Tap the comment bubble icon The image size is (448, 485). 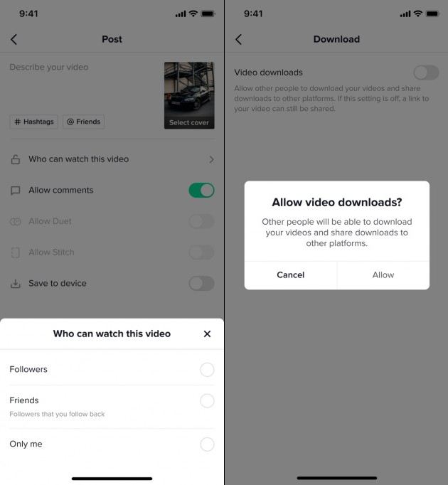click(16, 191)
